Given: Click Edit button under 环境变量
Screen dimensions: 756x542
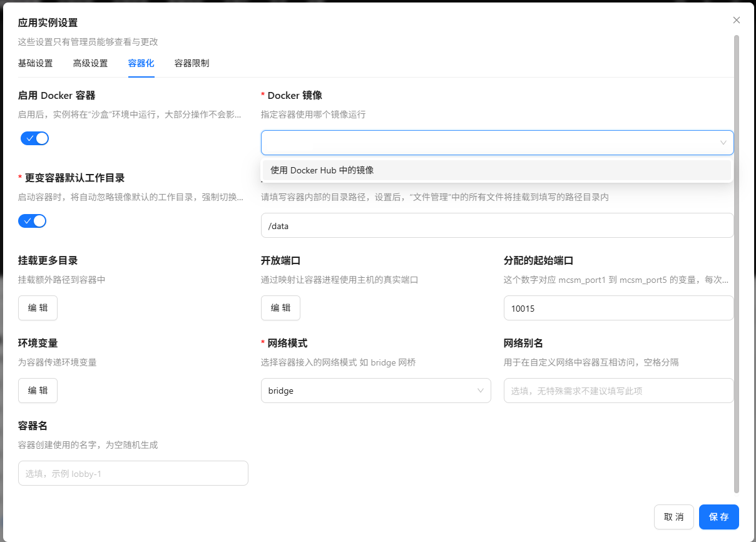Looking at the screenshot, I should pos(38,391).
